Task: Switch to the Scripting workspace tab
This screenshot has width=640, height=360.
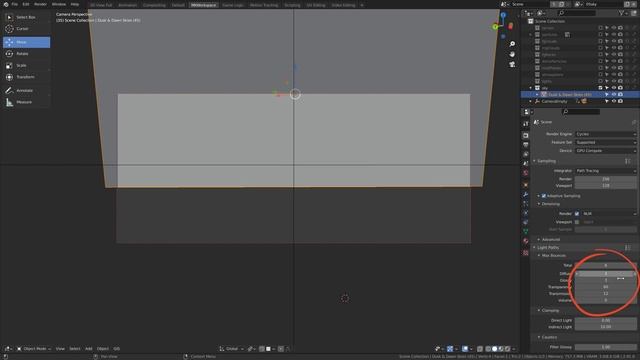Action: tap(292, 5)
